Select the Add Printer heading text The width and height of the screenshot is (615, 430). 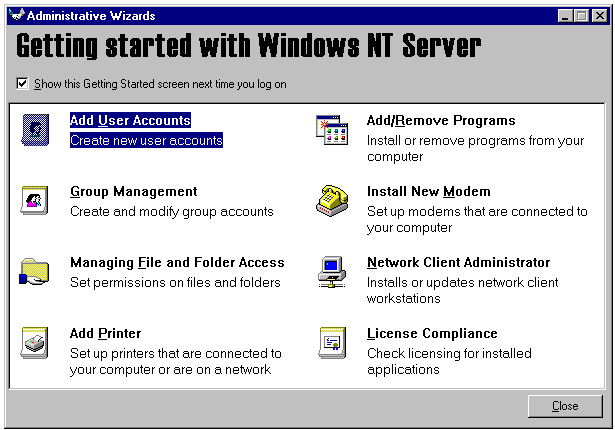coord(105,334)
